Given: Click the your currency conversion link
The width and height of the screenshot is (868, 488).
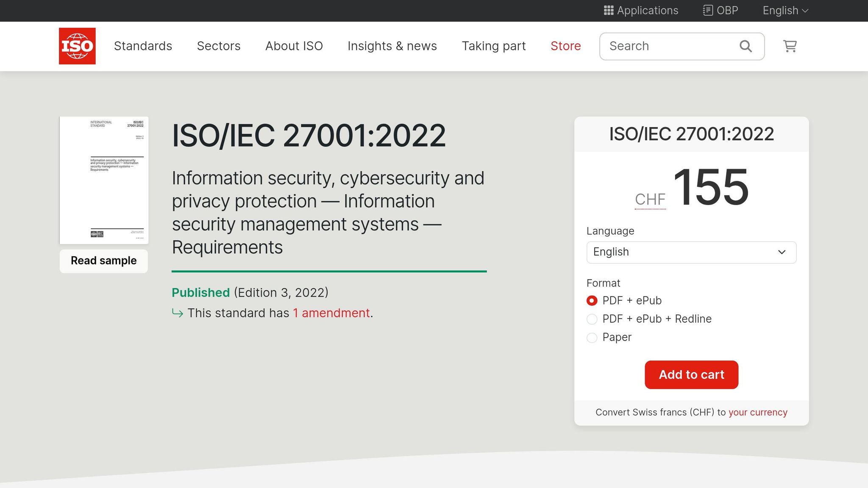Looking at the screenshot, I should click(757, 412).
